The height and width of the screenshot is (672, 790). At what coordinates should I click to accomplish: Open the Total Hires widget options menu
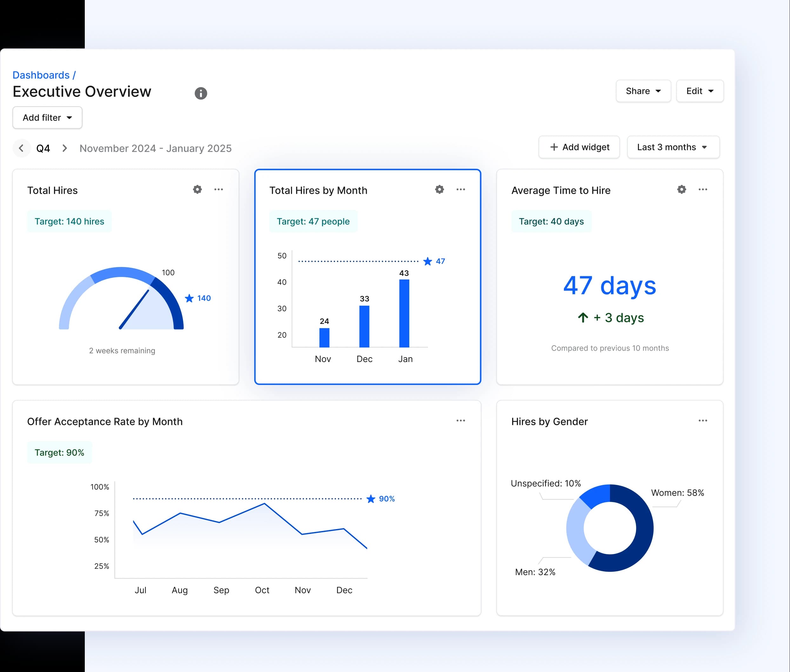click(x=219, y=189)
